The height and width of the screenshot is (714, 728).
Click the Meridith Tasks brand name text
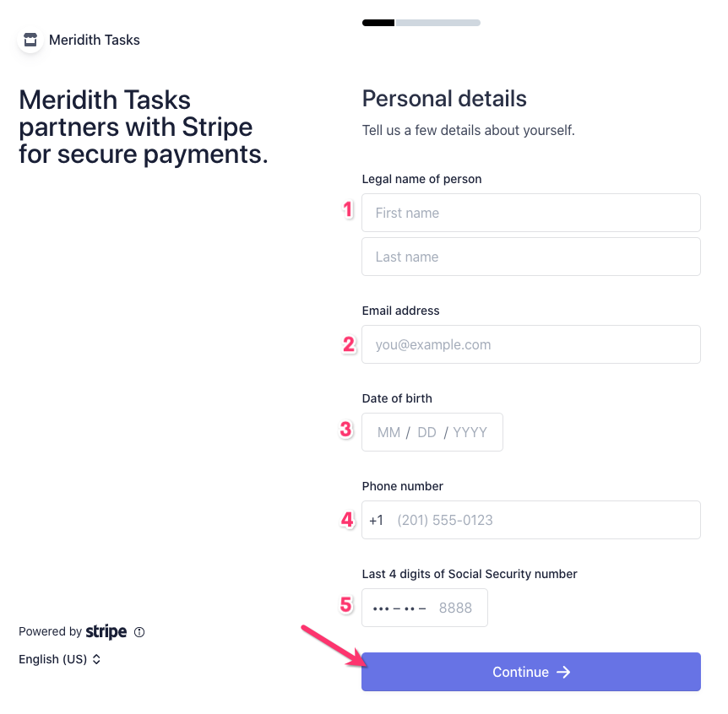(x=95, y=40)
